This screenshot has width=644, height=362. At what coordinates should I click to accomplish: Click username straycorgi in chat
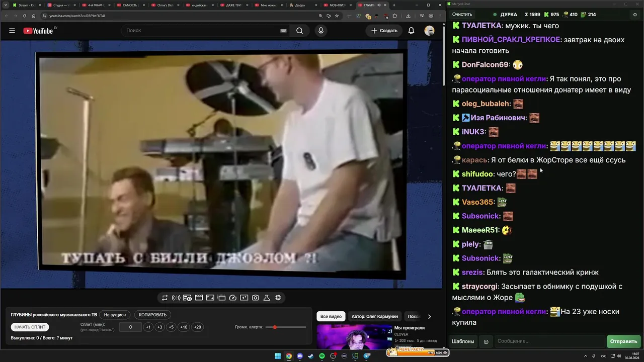tap(480, 287)
